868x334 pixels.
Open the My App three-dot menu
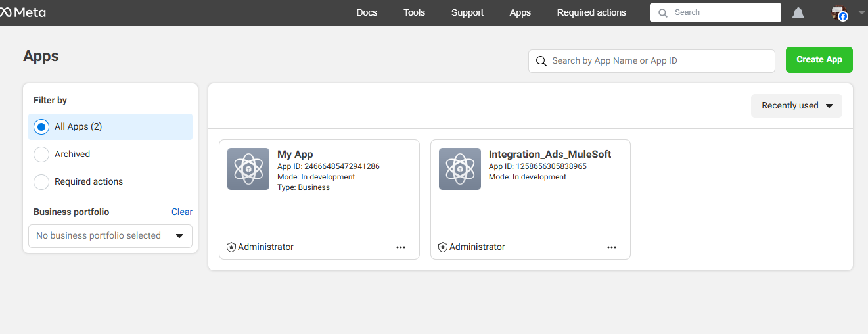click(401, 247)
